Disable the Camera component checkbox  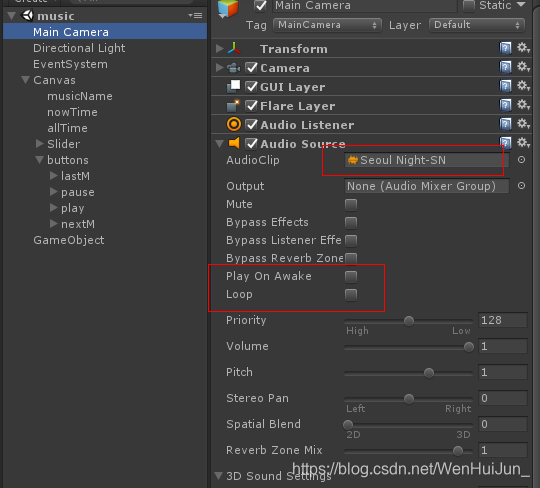[251, 68]
